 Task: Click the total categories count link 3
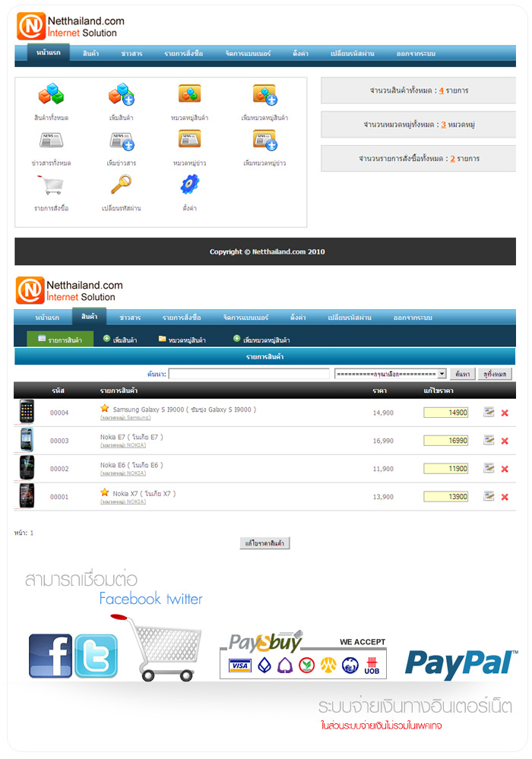click(x=443, y=125)
